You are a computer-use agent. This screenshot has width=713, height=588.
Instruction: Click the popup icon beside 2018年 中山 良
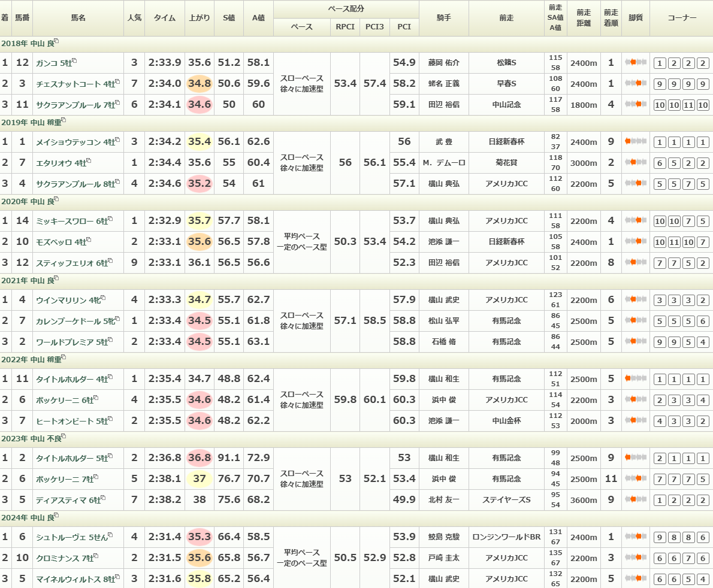[x=56, y=42]
